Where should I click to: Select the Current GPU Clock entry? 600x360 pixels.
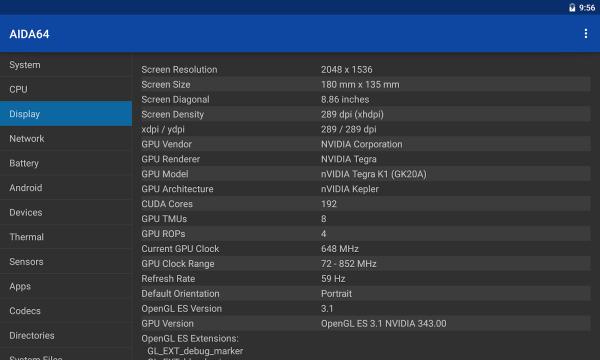point(365,249)
